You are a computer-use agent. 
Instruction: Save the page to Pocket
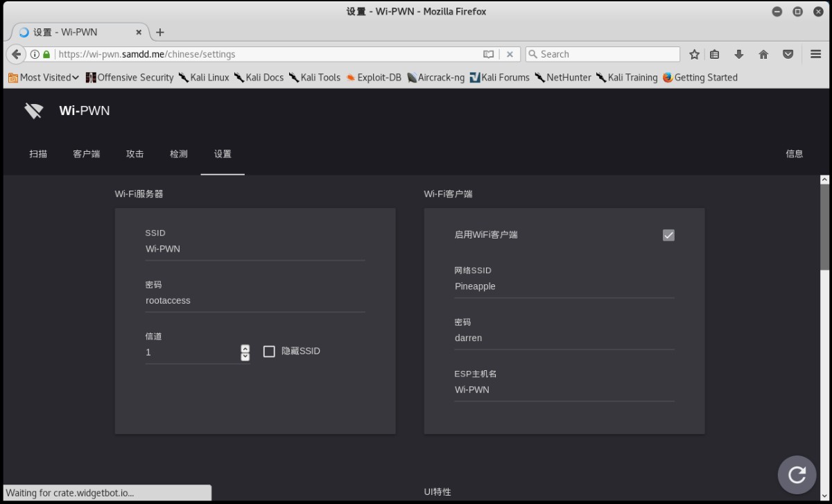tap(788, 54)
